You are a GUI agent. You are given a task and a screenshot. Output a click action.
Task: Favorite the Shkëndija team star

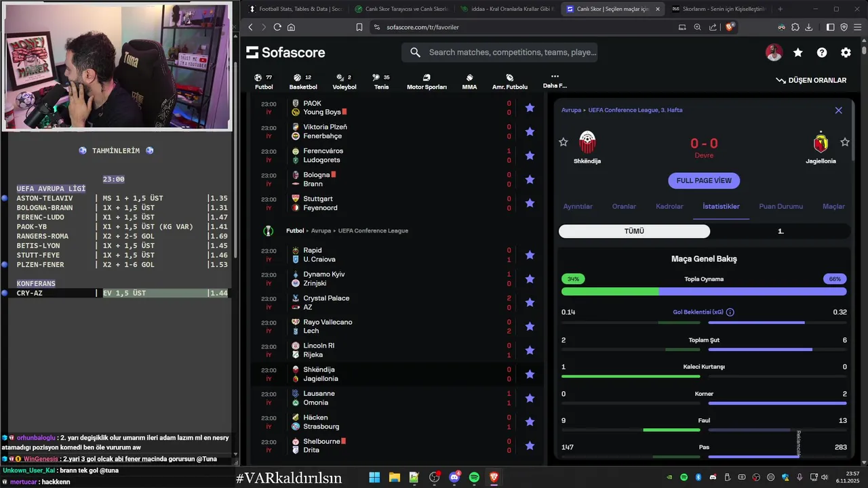point(563,142)
